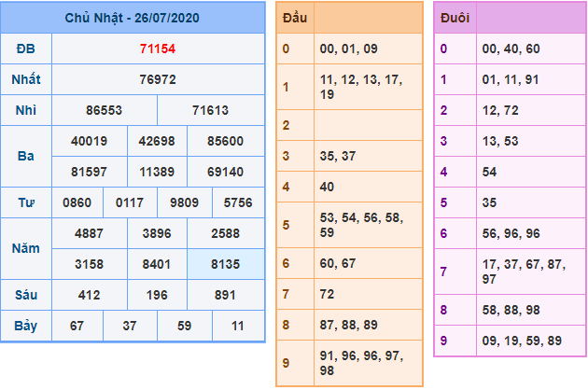Select second prize number 86553
Viewport: 588px width, 390px height.
104,110
